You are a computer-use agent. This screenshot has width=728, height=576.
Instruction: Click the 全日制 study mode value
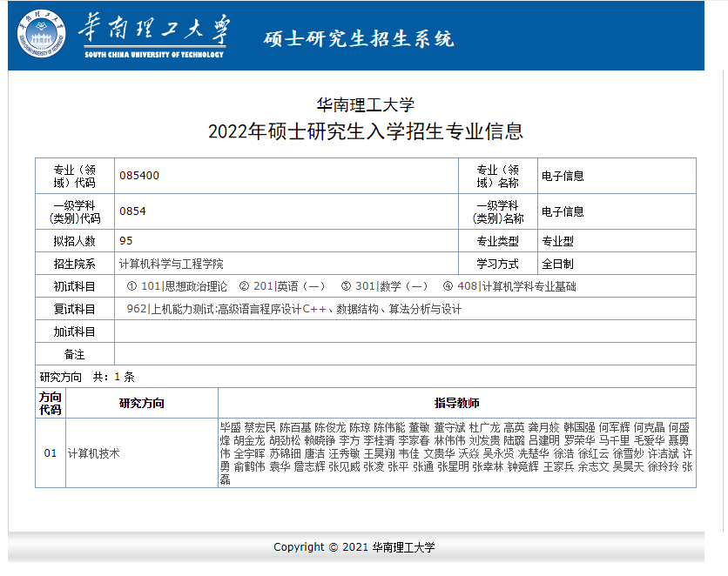click(557, 264)
